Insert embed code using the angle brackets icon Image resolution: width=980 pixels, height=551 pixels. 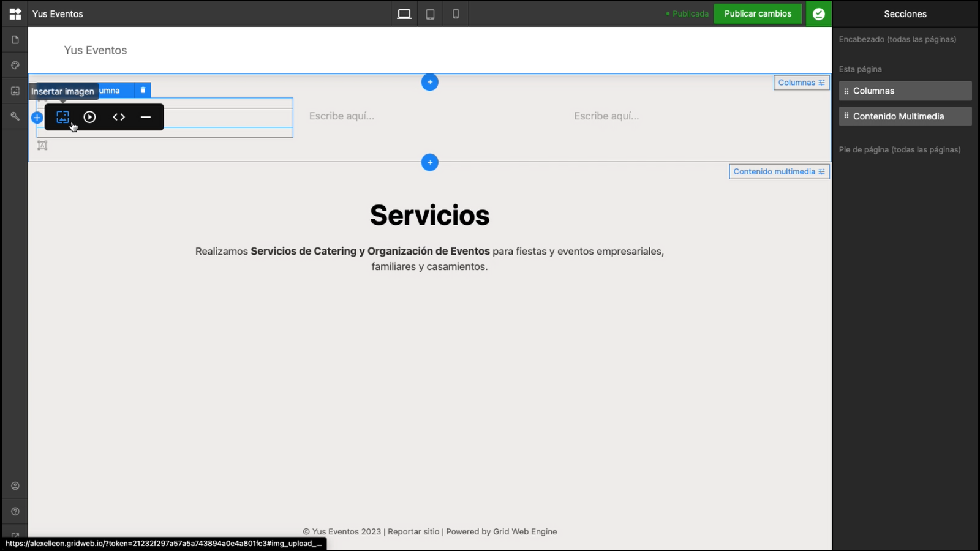point(119,117)
